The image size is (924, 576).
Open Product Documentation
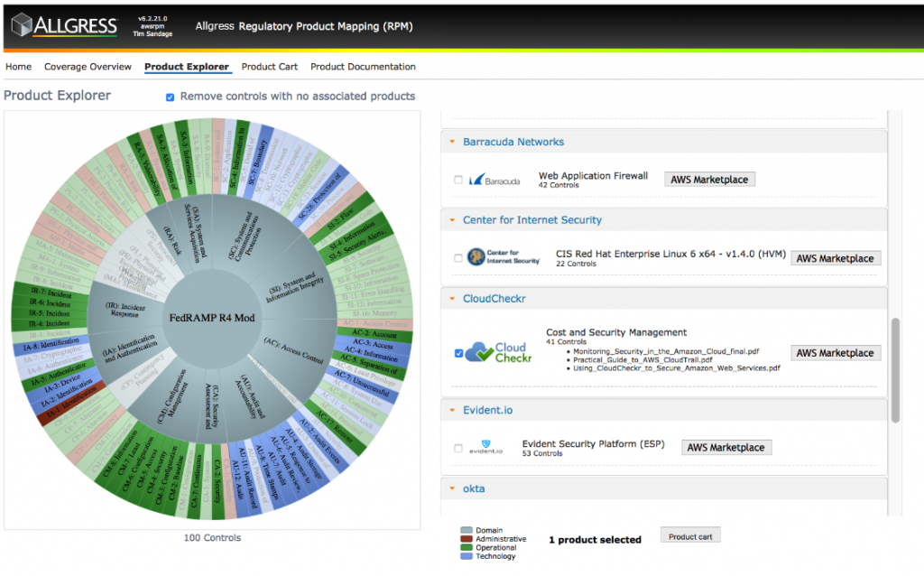pos(363,67)
